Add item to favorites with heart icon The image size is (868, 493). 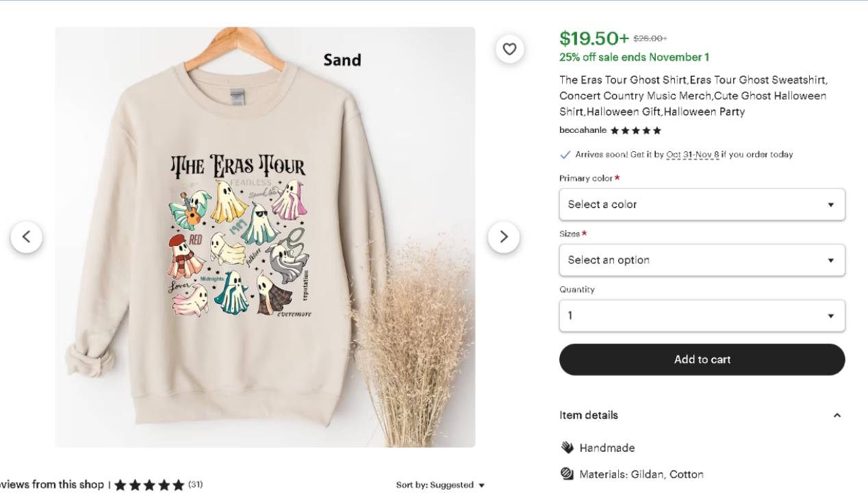click(509, 49)
